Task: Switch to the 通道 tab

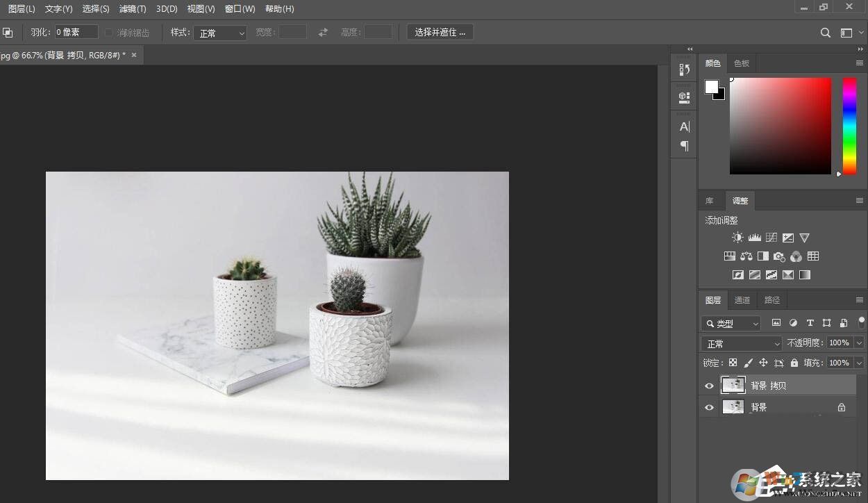Action: [x=742, y=299]
